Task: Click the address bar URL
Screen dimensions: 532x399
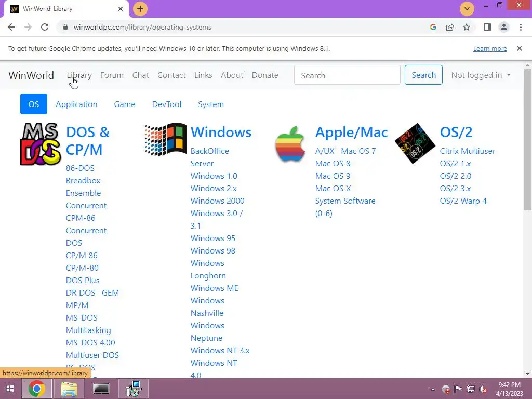Action: click(142, 27)
